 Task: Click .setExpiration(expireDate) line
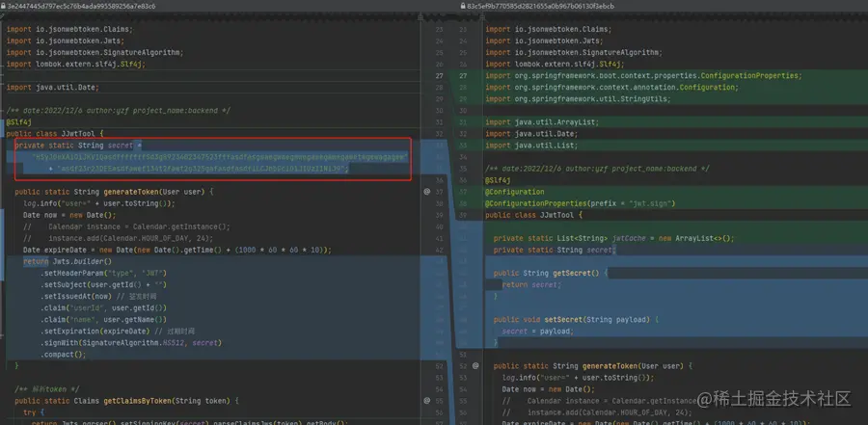click(x=118, y=332)
